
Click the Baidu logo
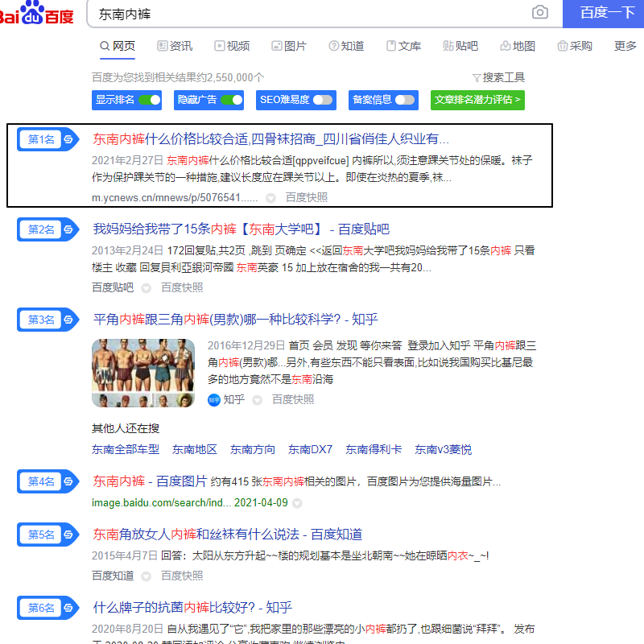click(36, 13)
